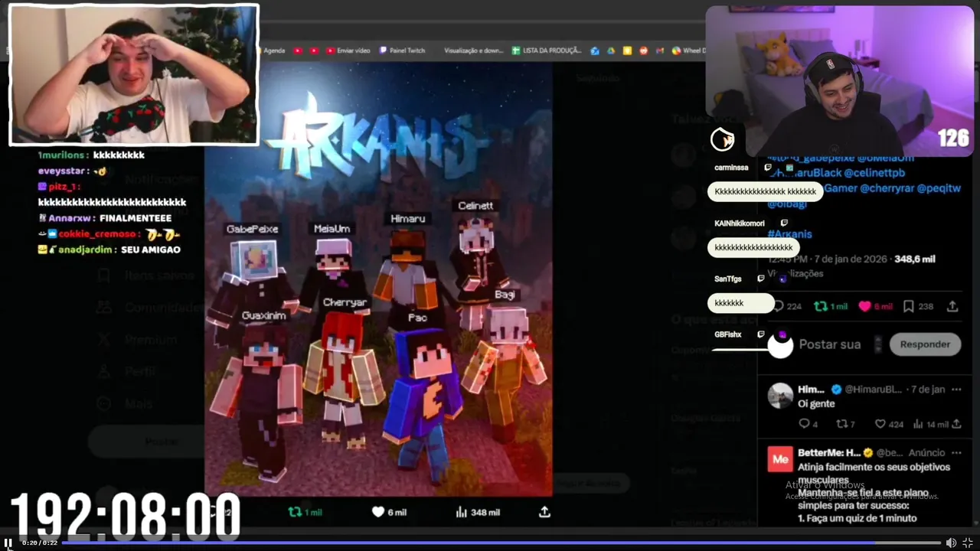Bookmark the main tweet showing 238
This screenshot has height=551, width=980.
pyautogui.click(x=918, y=306)
